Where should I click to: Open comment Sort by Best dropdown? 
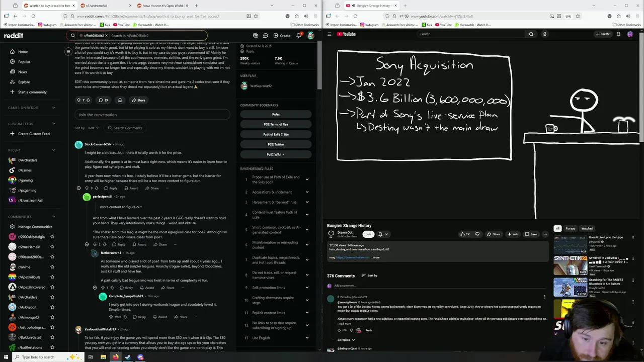click(94, 128)
